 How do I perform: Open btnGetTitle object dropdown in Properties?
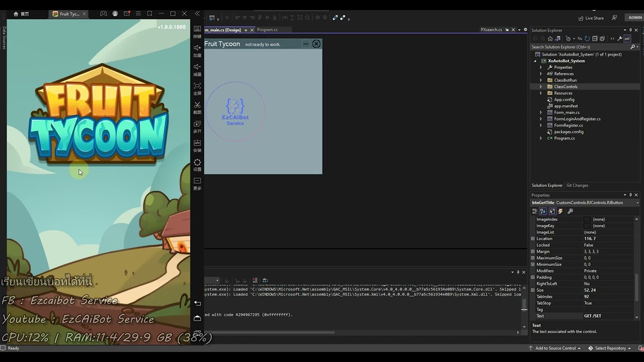[637, 203]
